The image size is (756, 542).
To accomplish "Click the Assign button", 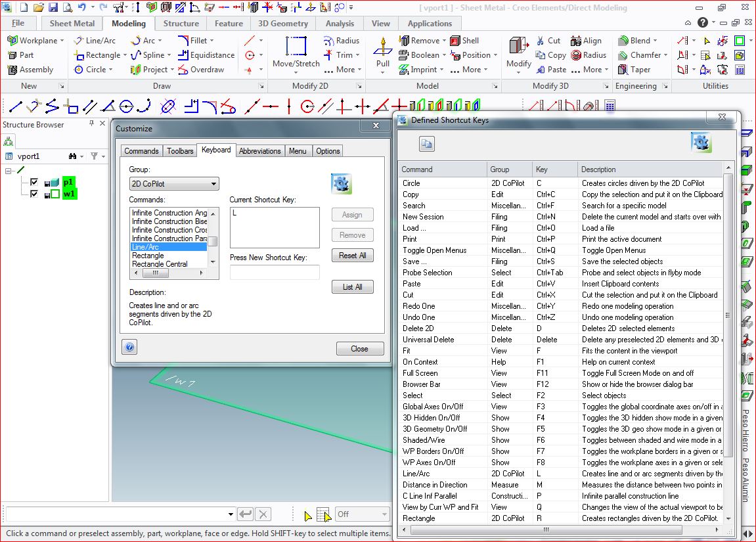I will (353, 215).
